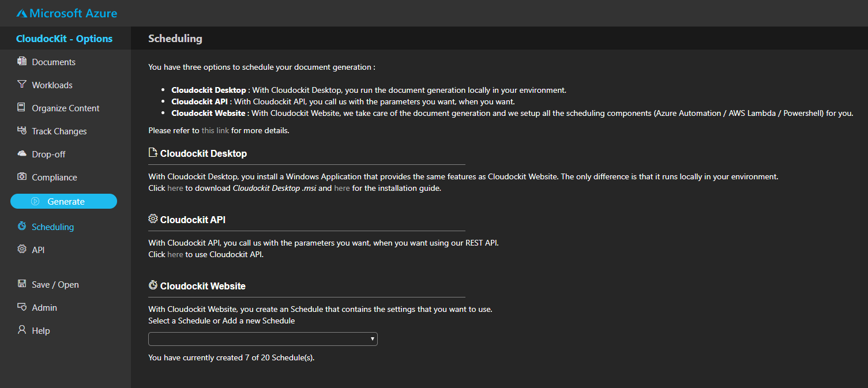Viewport: 868px width, 388px height.
Task: Click the API gear icon in sidebar
Action: click(x=22, y=249)
